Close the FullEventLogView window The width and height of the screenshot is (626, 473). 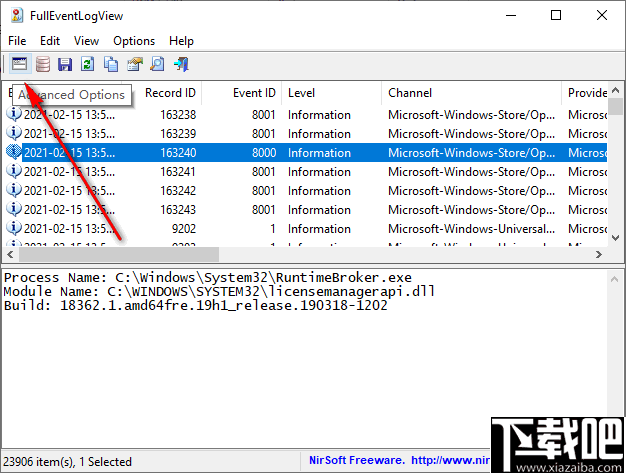click(x=602, y=16)
